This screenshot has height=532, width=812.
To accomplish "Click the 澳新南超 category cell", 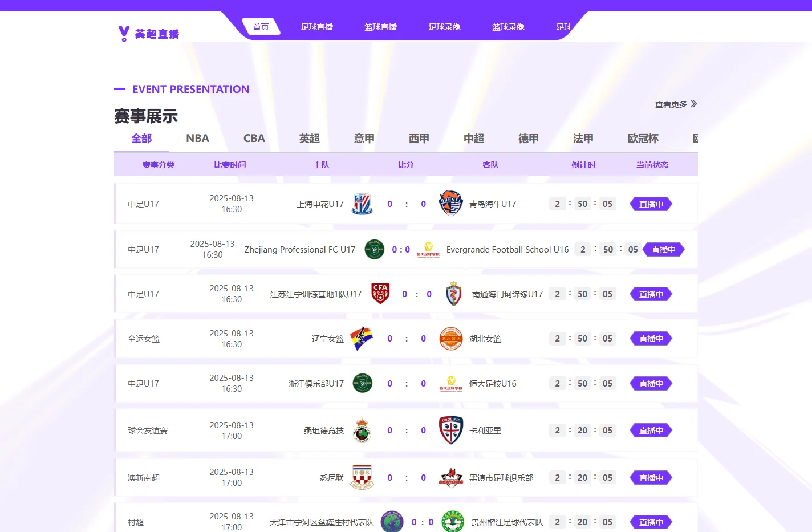I will 144,478.
